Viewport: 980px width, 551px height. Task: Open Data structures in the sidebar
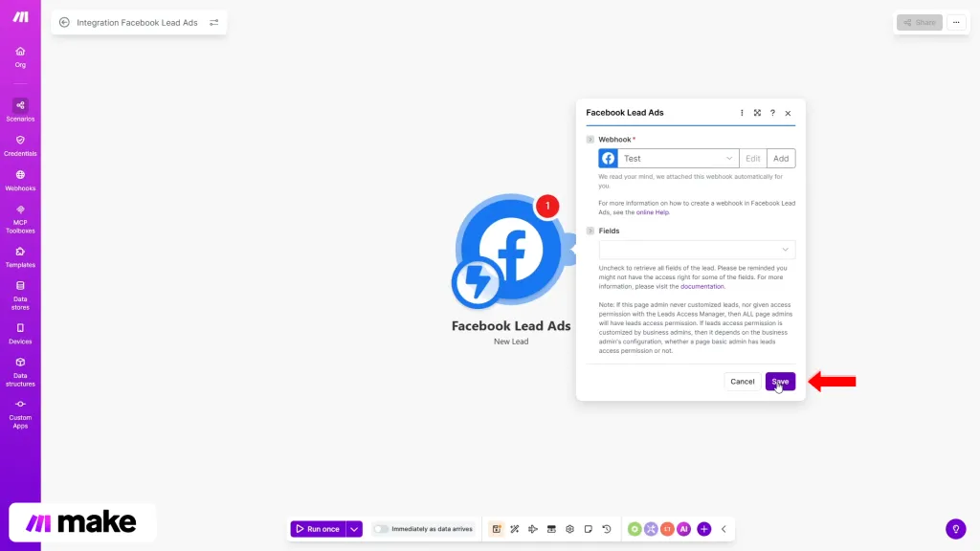pos(20,372)
